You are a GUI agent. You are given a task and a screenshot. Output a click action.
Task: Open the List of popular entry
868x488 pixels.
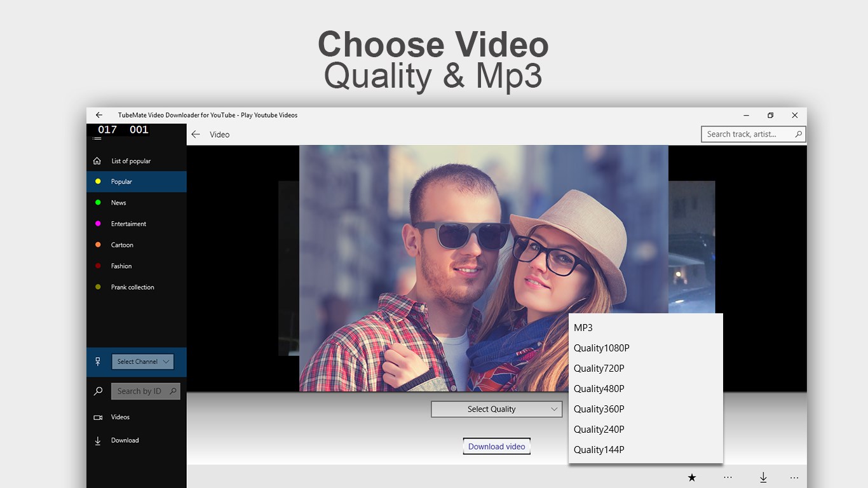pos(131,161)
